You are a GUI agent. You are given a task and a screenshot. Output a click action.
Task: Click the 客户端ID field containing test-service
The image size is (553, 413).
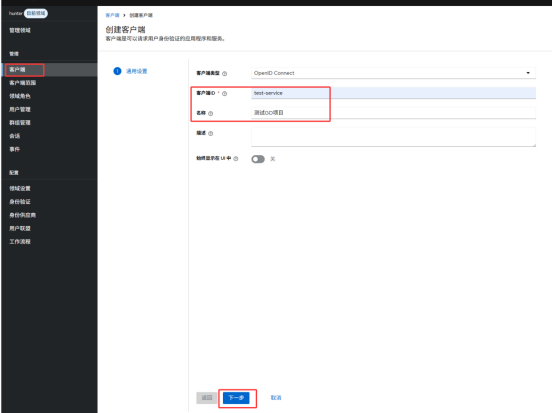(x=393, y=93)
